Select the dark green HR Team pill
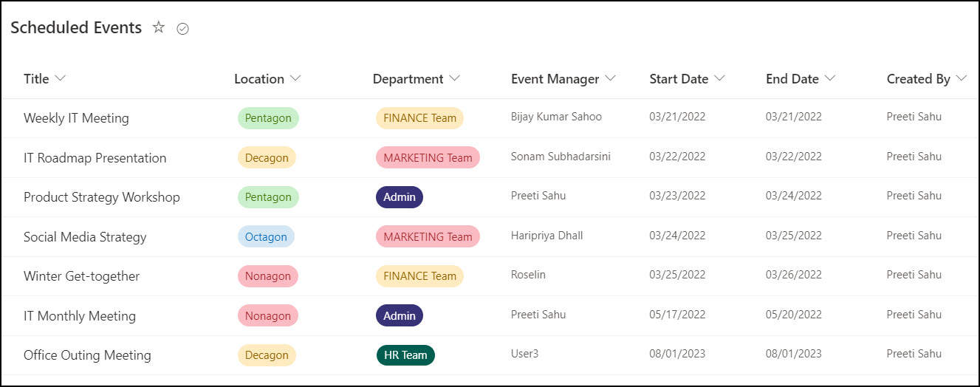This screenshot has width=980, height=387. coord(405,355)
